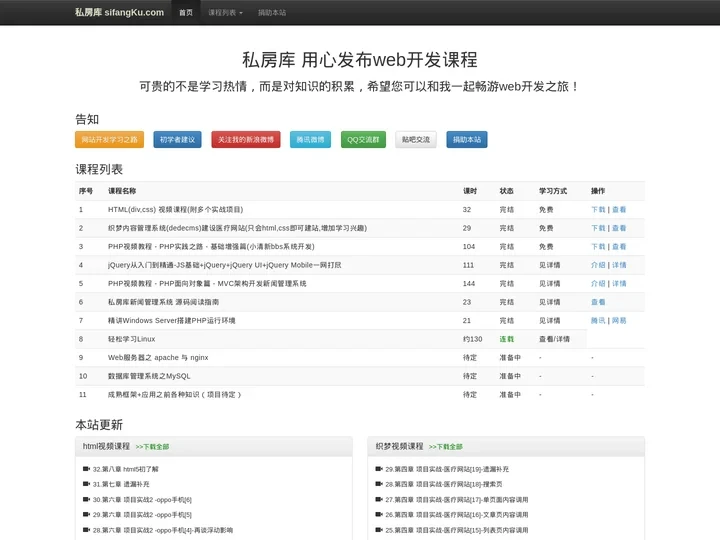Click the 本站更新 section heading
This screenshot has width=720, height=540.
pos(99,425)
